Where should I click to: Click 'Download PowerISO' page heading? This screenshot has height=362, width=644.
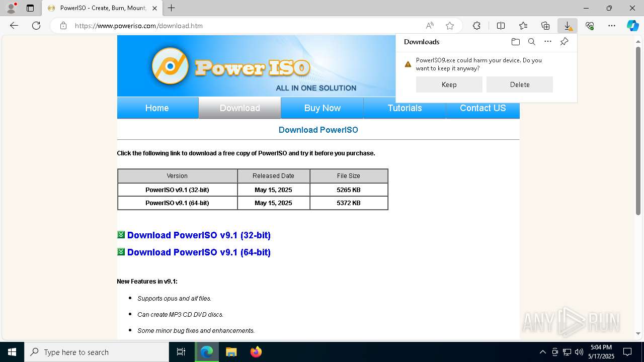[x=318, y=130]
